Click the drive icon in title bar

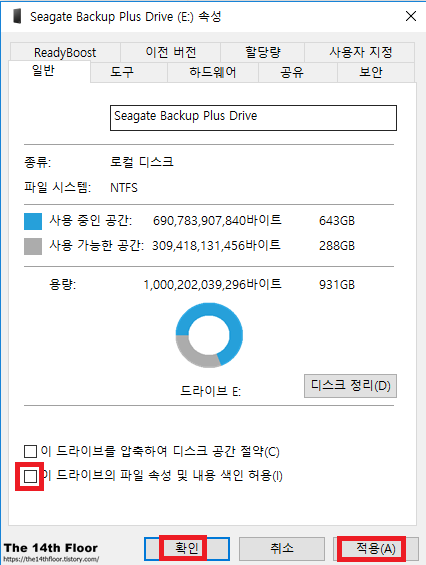pos(17,16)
